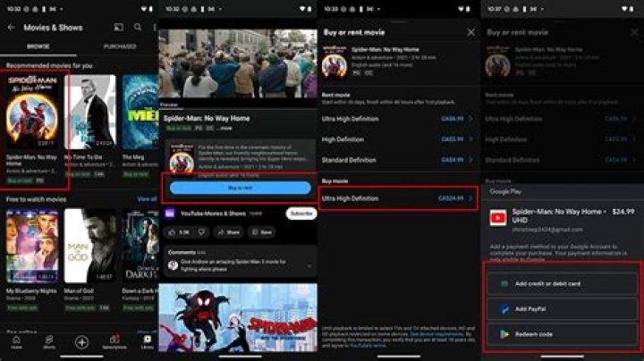The width and height of the screenshot is (644, 361).
Task: Open the Man of God poster
Action: (90, 246)
